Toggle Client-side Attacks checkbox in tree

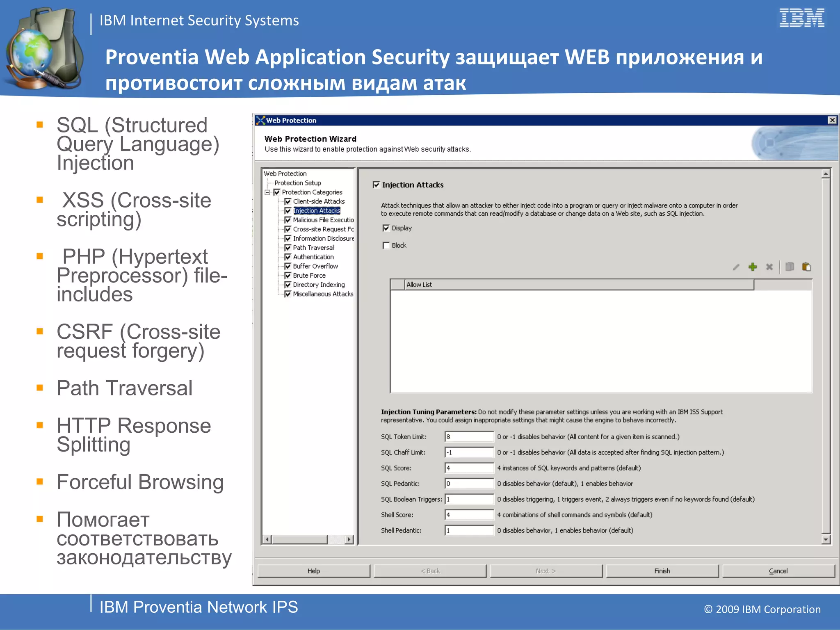coord(288,201)
